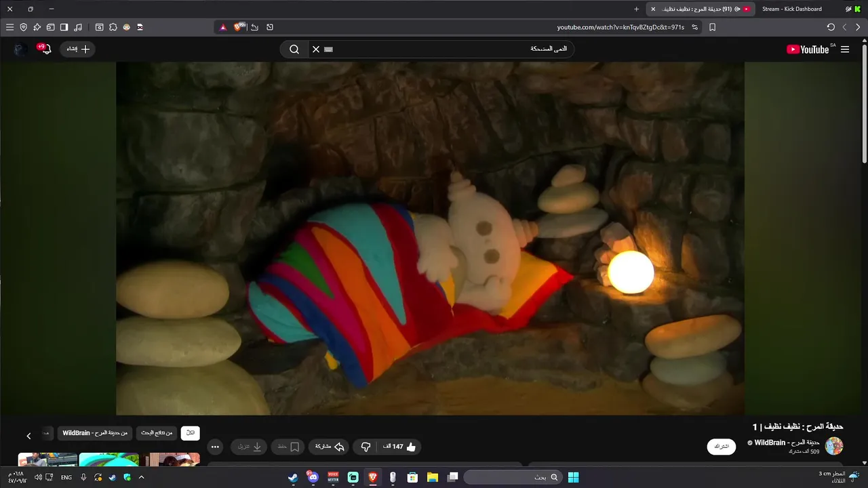This screenshot has height=488, width=868.
Task: Save the video to a playlist
Action: (288, 447)
